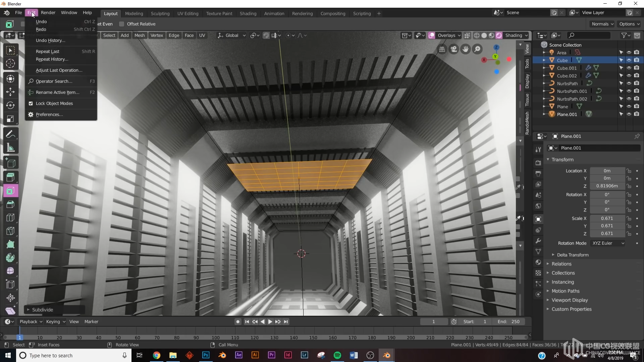Open the Vertex menu in viewport header
644x362 pixels.
157,35
